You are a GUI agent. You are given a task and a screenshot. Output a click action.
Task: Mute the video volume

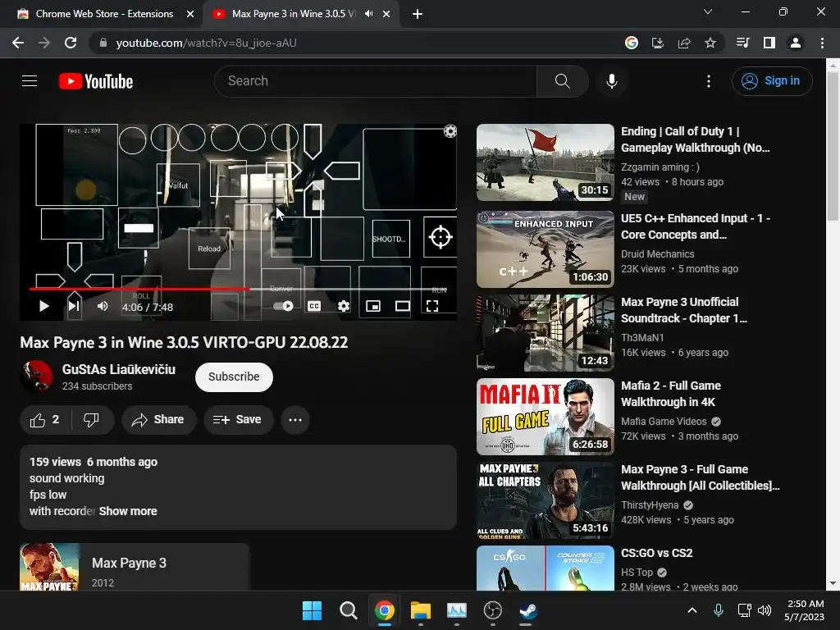tap(103, 306)
